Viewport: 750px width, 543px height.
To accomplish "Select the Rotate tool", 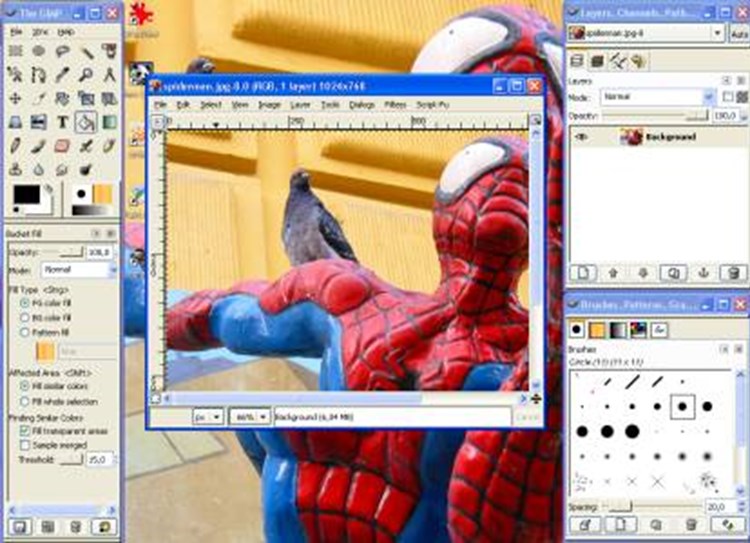I will [x=62, y=98].
